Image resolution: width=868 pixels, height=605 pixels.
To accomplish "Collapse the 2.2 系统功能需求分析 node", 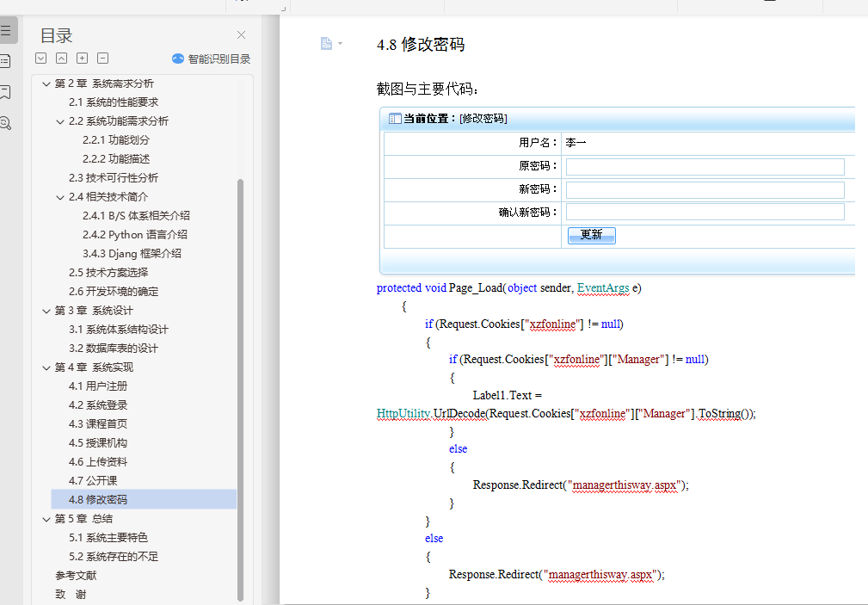I will tap(60, 121).
